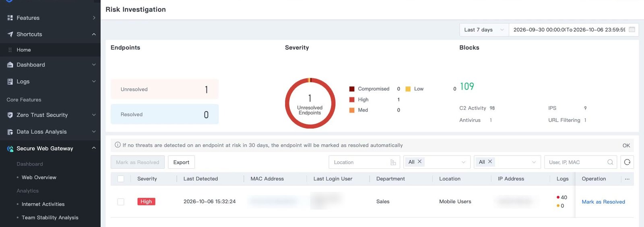The image size is (644, 227).
Task: Open Home in the sidebar
Action: [x=24, y=50]
